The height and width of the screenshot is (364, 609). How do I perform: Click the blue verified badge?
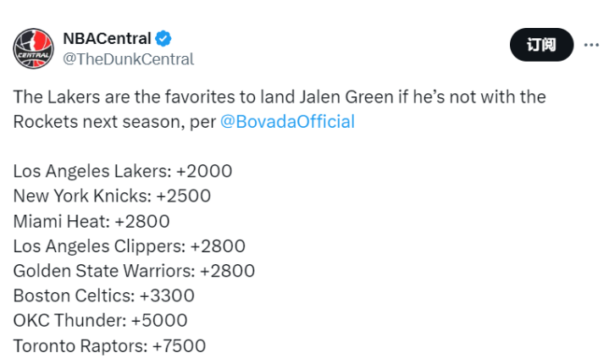(x=163, y=38)
